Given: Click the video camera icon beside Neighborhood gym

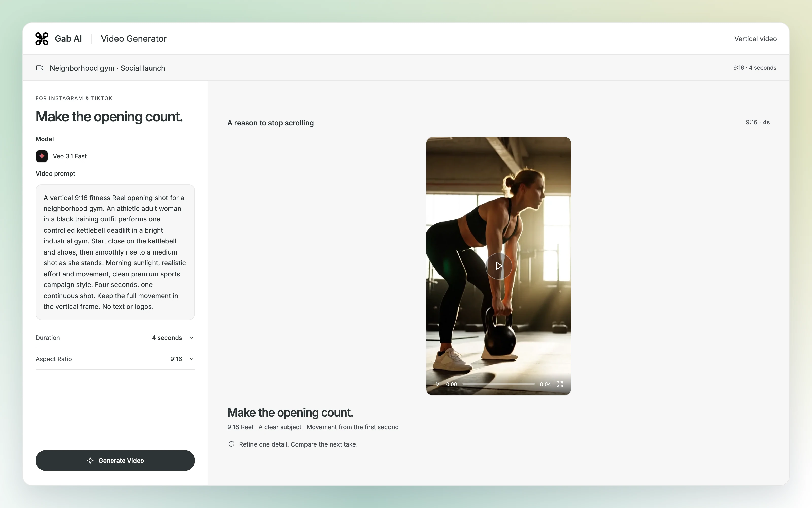Looking at the screenshot, I should coord(40,68).
